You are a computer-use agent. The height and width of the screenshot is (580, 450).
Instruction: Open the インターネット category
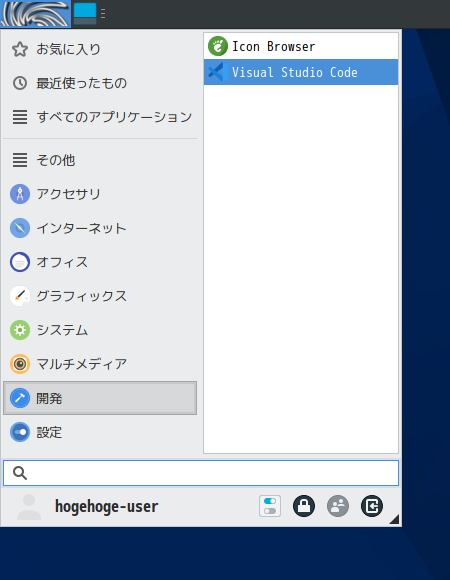(100, 228)
